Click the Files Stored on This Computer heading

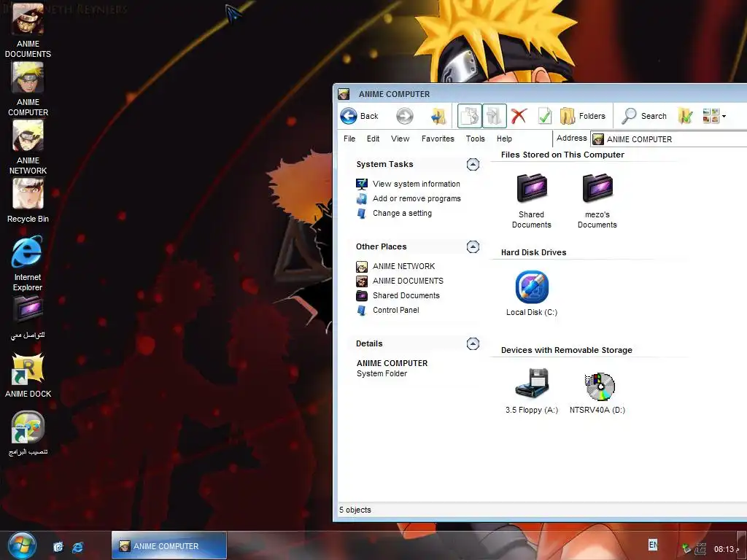562,155
